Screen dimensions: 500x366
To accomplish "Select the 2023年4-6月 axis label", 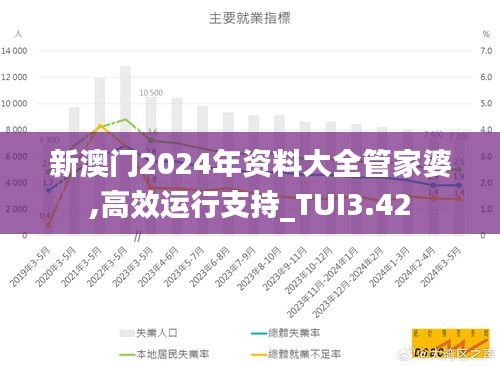I will coord(159,267).
